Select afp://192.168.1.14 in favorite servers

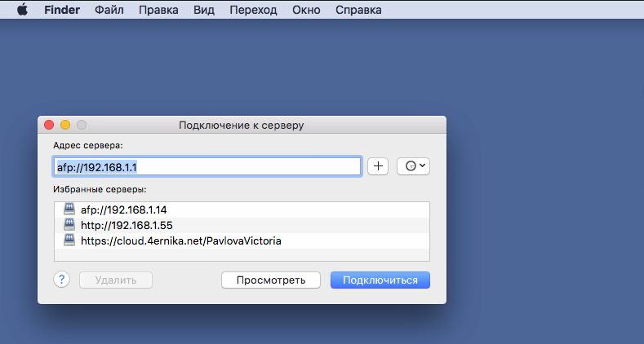(x=123, y=209)
